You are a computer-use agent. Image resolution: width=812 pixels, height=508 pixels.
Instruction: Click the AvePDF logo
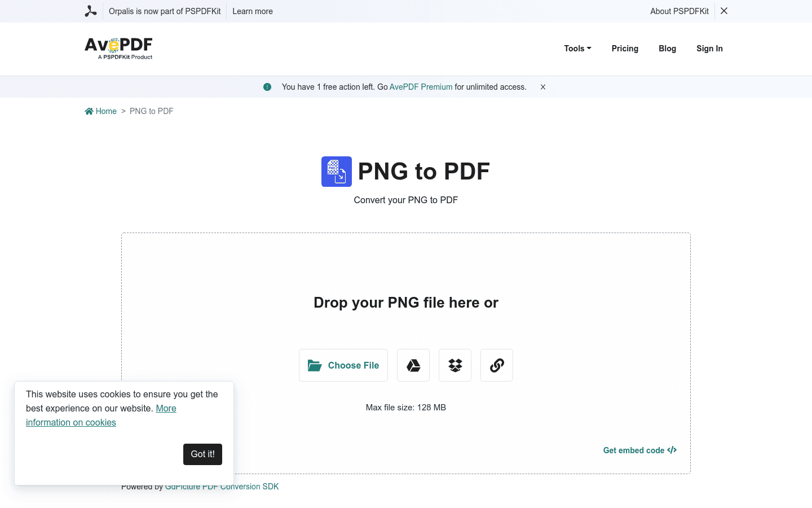click(x=118, y=49)
